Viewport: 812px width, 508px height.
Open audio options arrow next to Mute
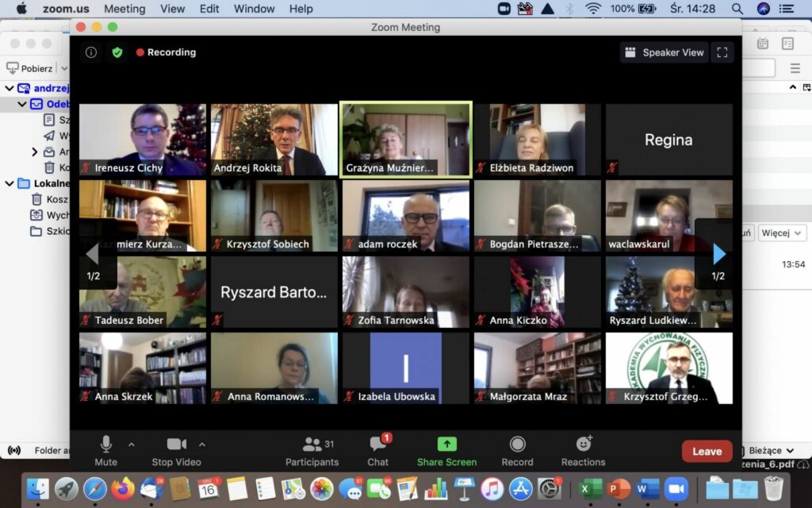[x=132, y=444]
